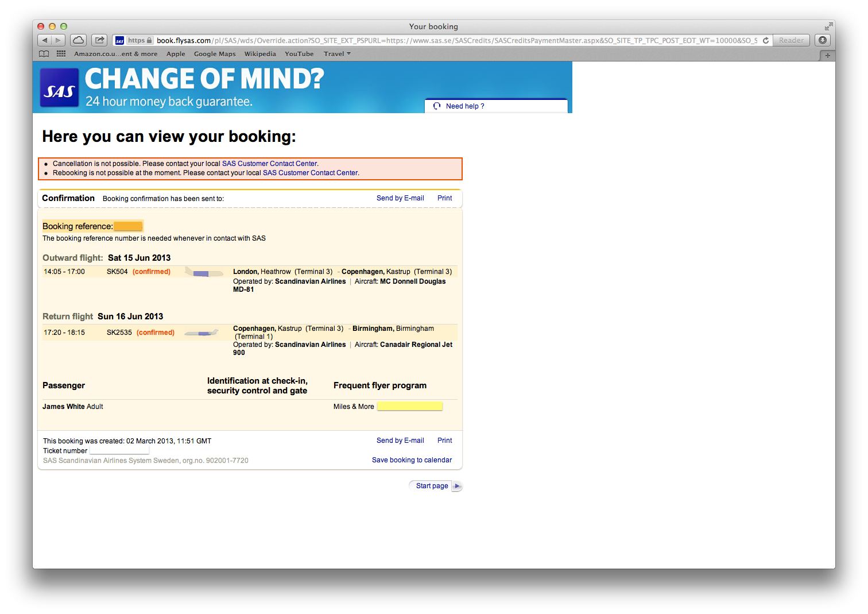Screen dimensions: 868x614
Task: Open the Google Maps bookmark
Action: [215, 54]
